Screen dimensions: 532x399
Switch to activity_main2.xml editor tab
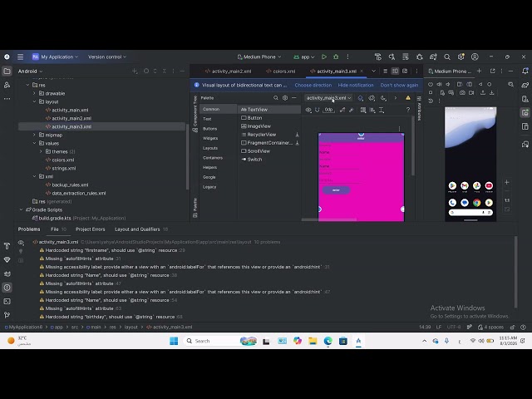pyautogui.click(x=228, y=71)
